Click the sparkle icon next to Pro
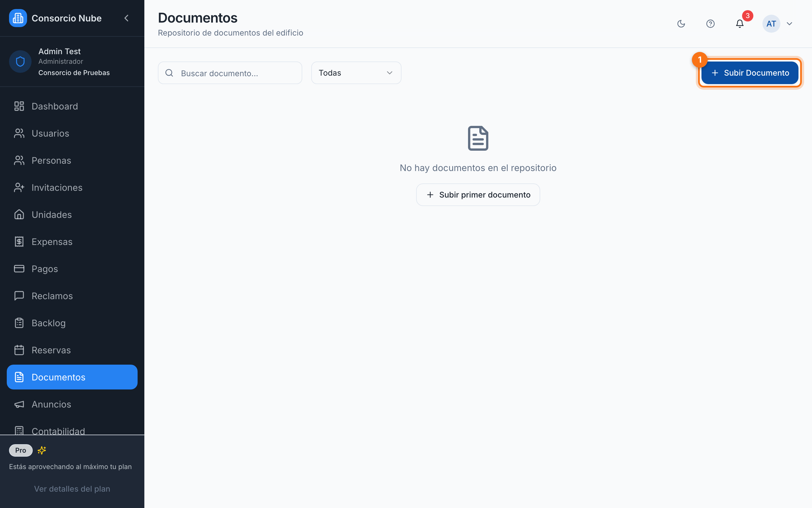The height and width of the screenshot is (508, 812). [x=42, y=450]
